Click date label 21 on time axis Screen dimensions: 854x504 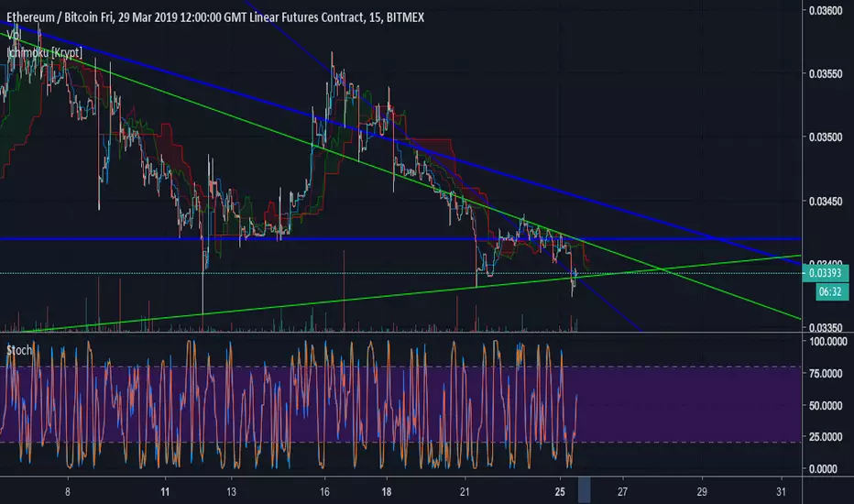click(465, 492)
